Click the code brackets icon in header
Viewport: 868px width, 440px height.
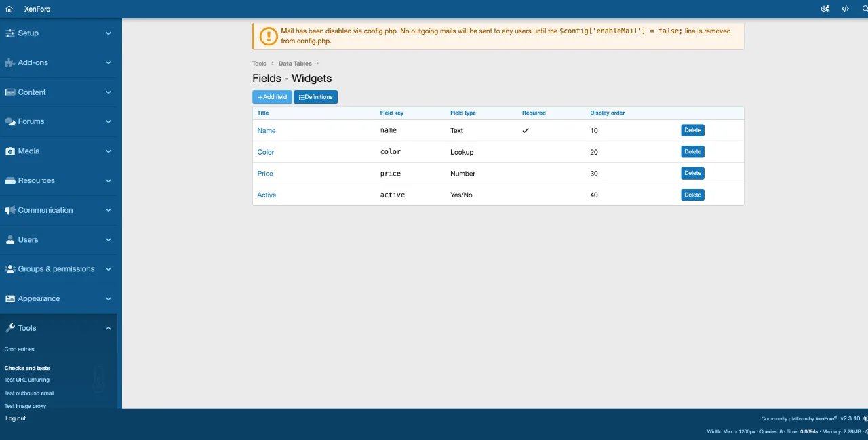pos(845,9)
